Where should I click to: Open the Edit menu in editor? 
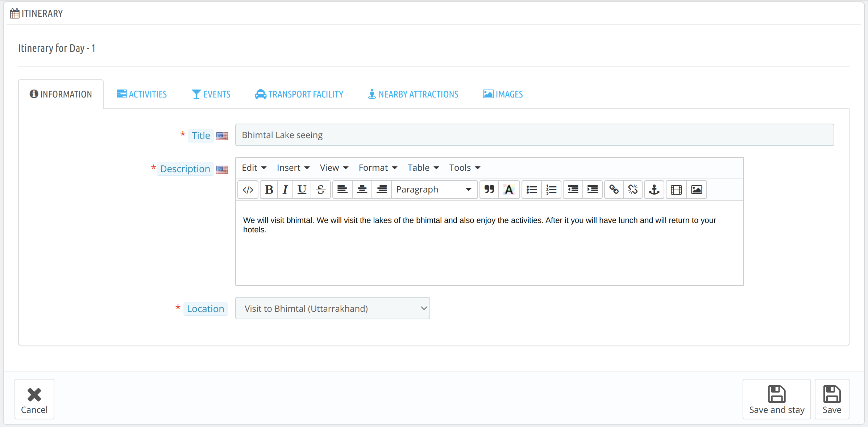click(254, 168)
